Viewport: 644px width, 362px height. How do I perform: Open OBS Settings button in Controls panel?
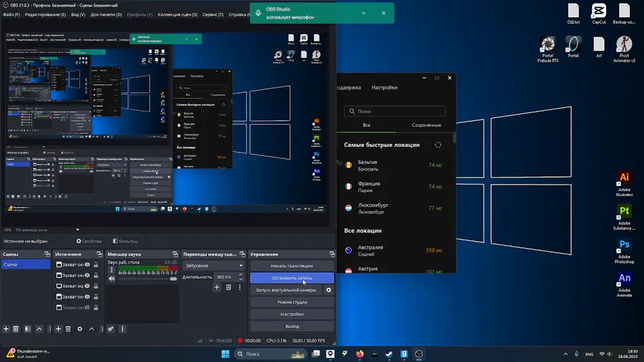292,314
